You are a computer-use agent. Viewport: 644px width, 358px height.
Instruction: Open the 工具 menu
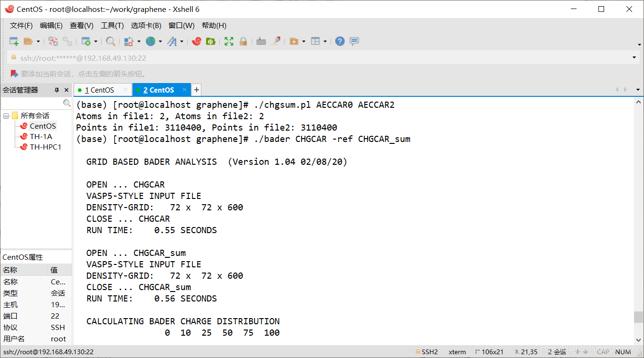pos(112,25)
